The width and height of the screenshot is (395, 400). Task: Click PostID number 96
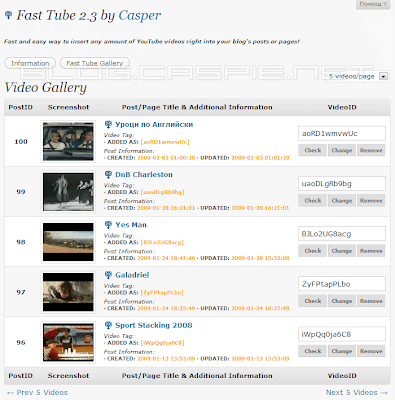21,342
